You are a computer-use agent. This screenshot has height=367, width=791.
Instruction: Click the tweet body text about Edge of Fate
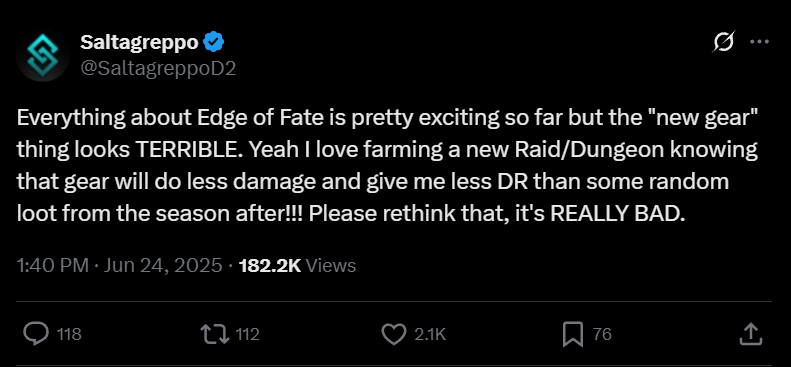coord(388,166)
